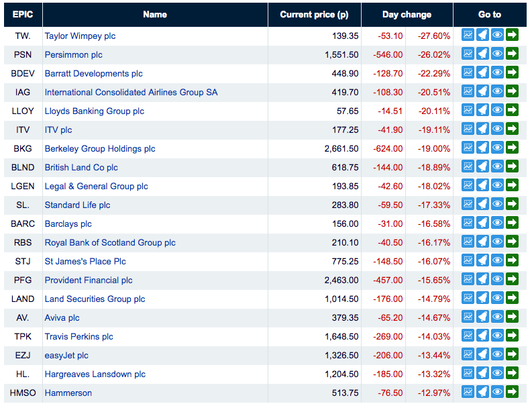Open the Aviva plc link
532x408 pixels.
(62, 317)
